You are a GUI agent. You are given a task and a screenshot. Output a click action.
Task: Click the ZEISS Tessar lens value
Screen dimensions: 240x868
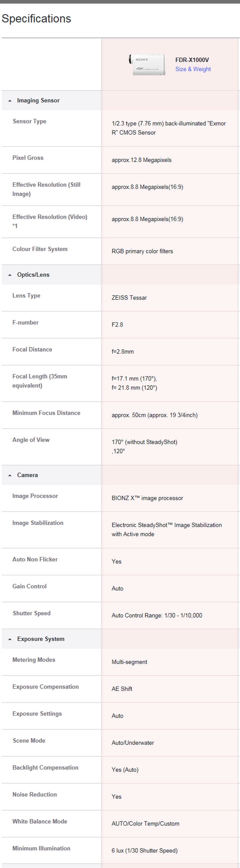129,298
